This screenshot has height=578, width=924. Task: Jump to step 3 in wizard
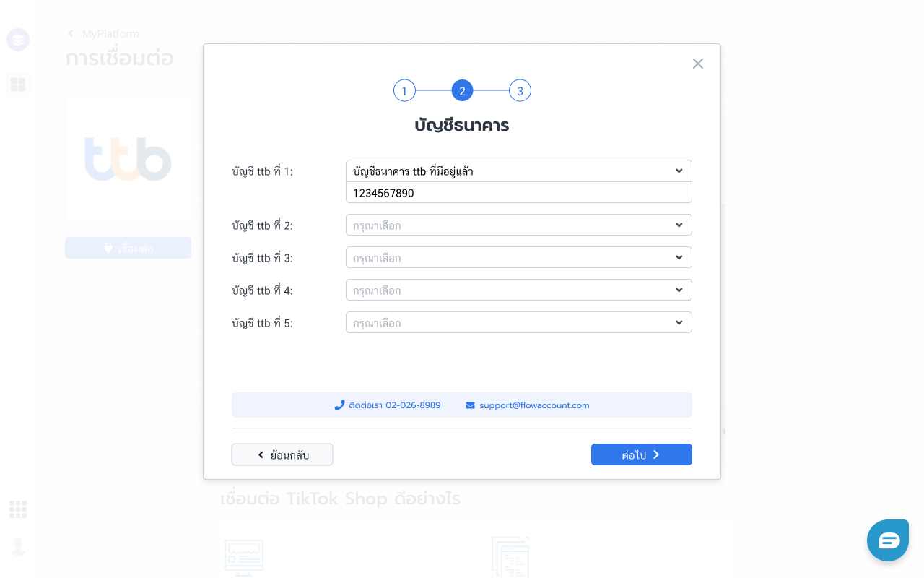520,91
